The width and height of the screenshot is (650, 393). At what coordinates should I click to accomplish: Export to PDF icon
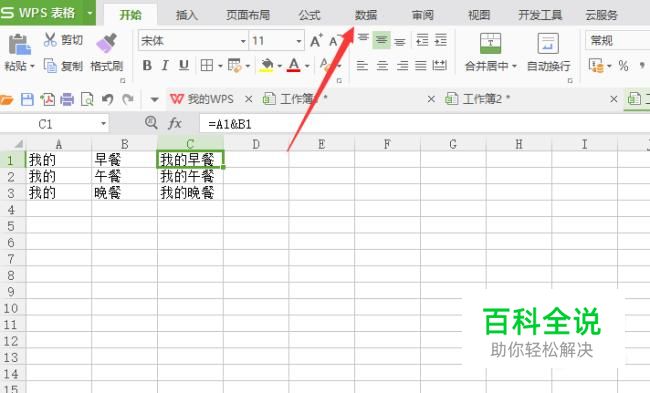click(47, 99)
